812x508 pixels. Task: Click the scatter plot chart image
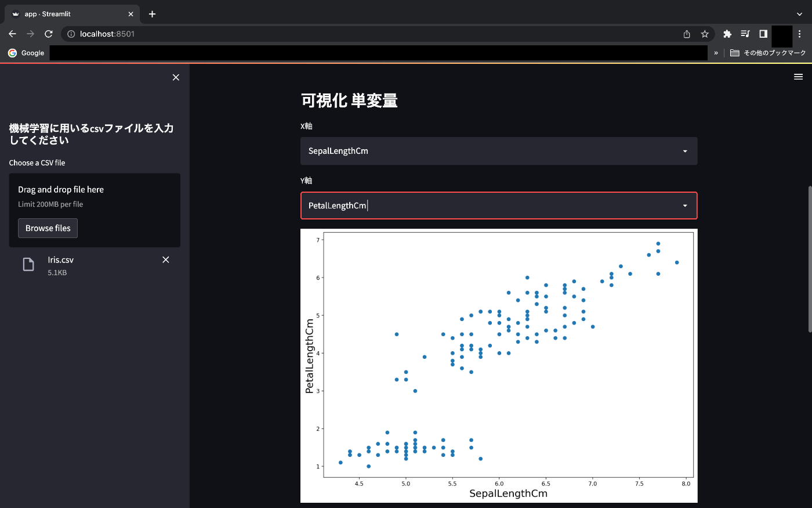499,366
